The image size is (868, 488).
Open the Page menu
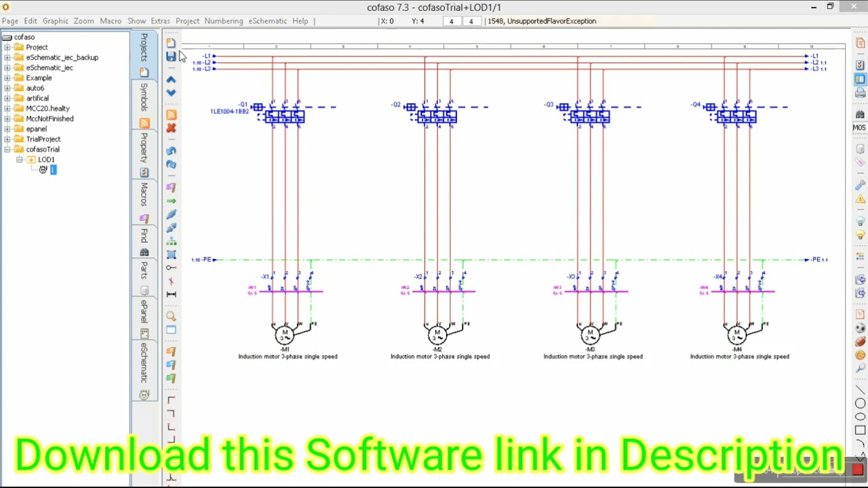coord(10,21)
